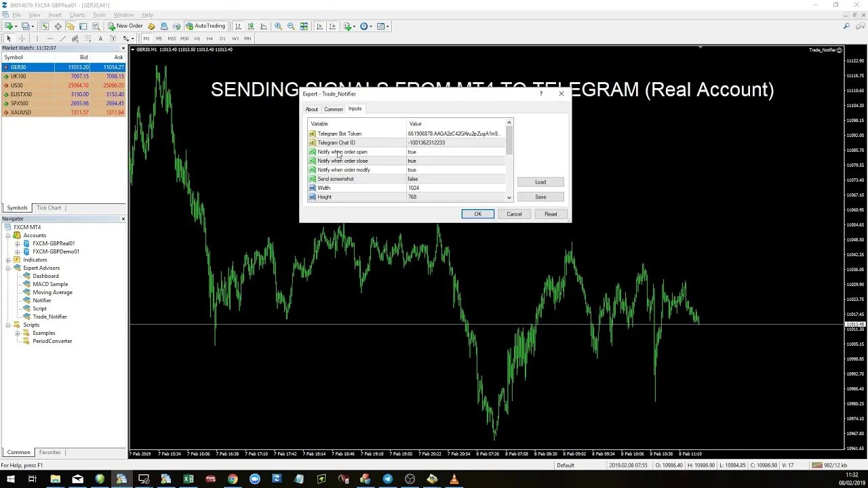Open the Templates dropdown
The width and height of the screenshot is (868, 488).
[383, 26]
